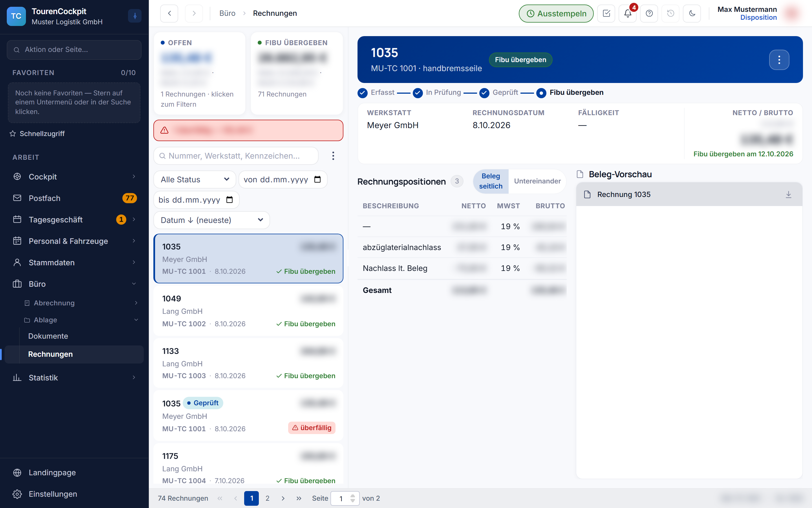Go back with the left arrow button
The image size is (812, 508).
tap(169, 14)
